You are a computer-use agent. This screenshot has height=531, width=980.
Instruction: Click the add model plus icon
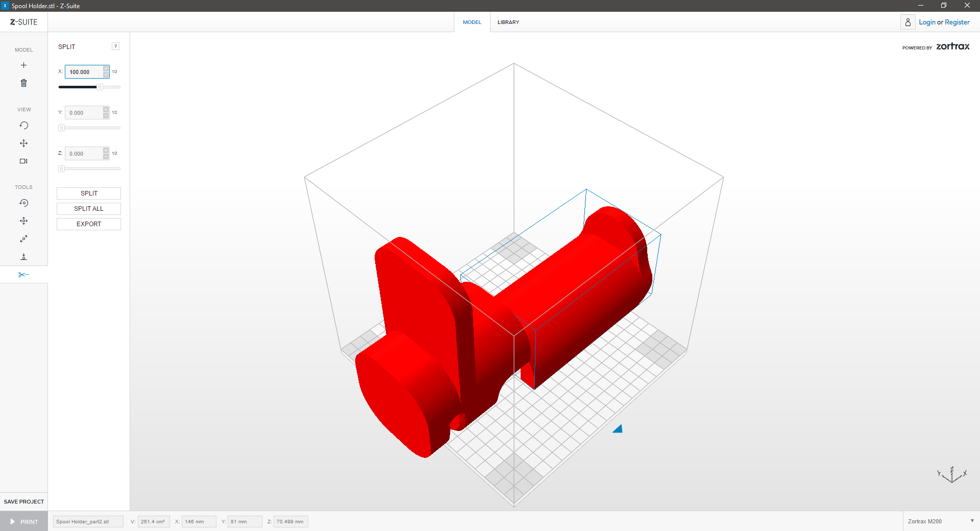(23, 65)
